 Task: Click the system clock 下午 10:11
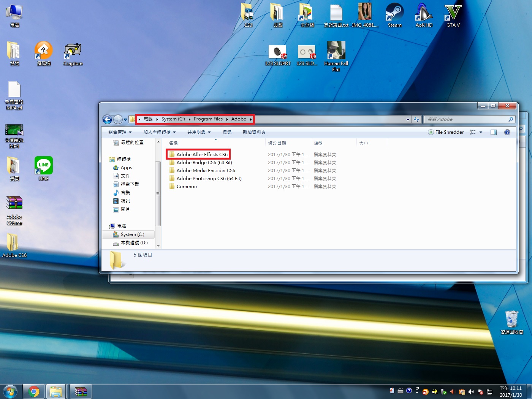coord(510,388)
